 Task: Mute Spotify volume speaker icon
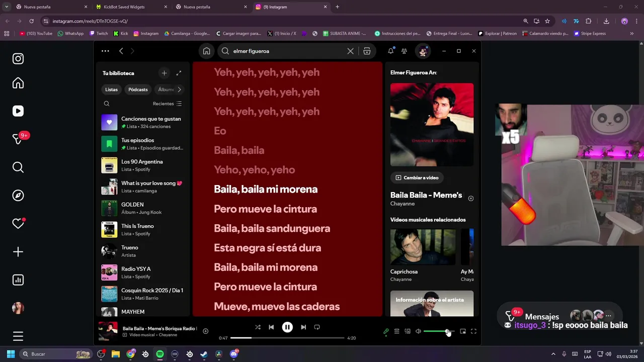coord(418,331)
